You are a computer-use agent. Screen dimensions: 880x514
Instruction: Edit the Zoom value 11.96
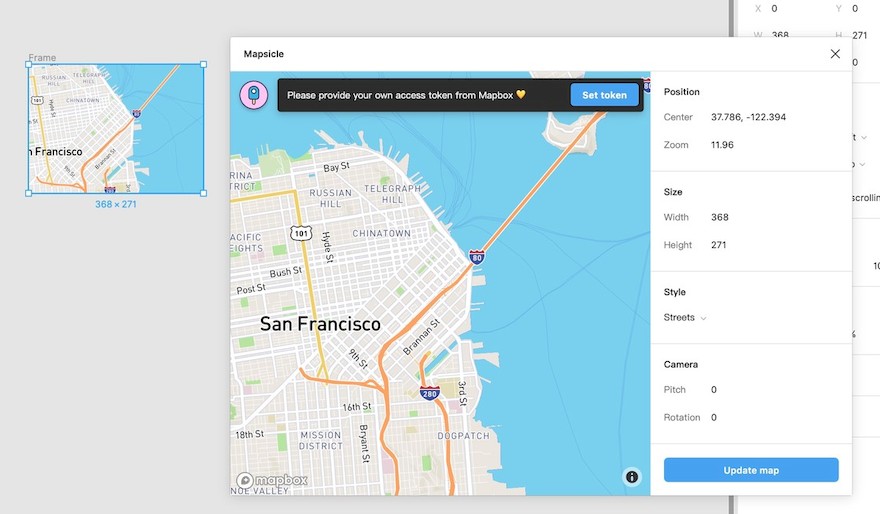(722, 145)
